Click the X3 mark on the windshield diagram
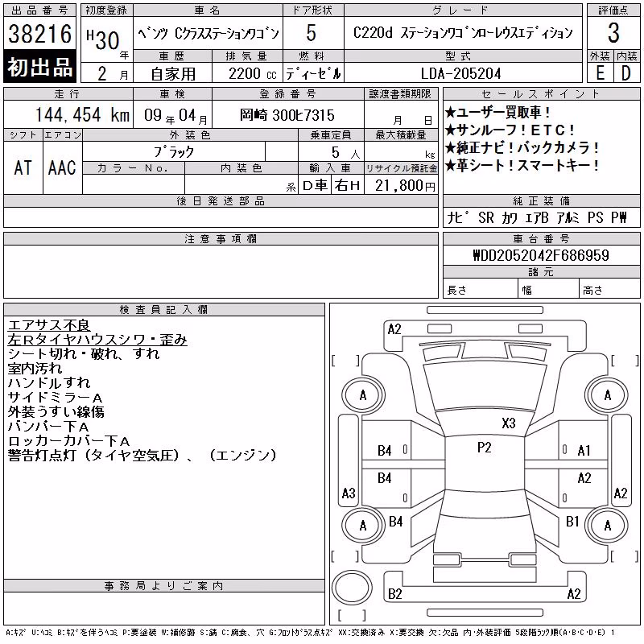Screen dimensions: 644x644 [x=509, y=423]
